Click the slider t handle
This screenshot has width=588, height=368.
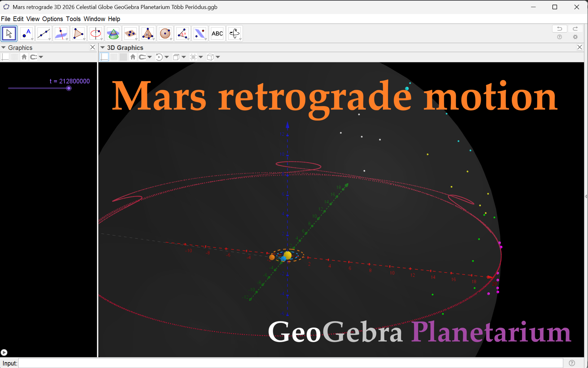[69, 88]
